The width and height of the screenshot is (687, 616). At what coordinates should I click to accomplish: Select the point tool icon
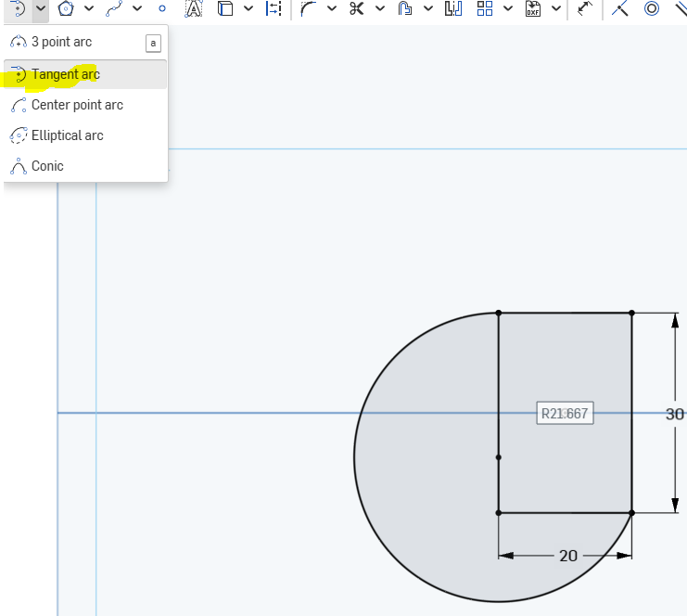pos(162,9)
